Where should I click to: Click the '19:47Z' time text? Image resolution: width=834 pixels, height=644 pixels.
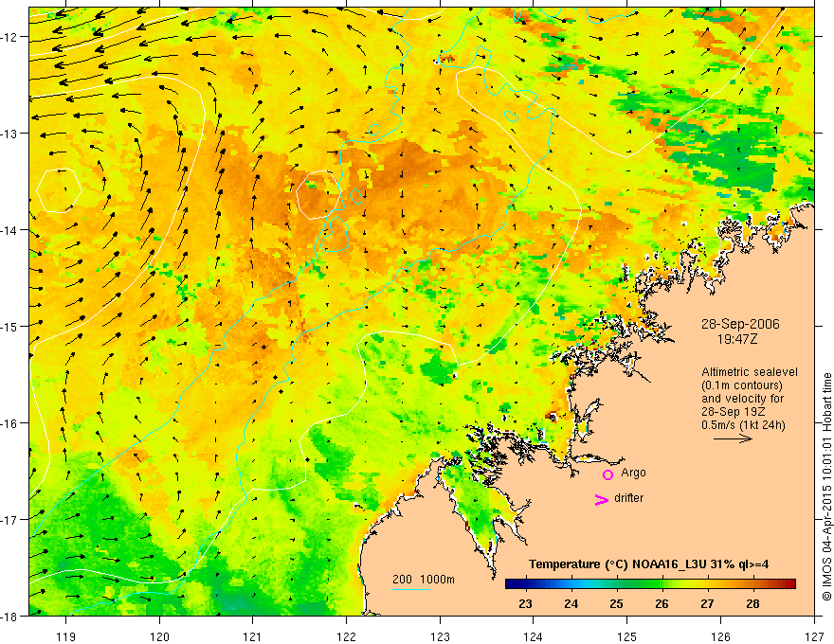click(x=737, y=339)
